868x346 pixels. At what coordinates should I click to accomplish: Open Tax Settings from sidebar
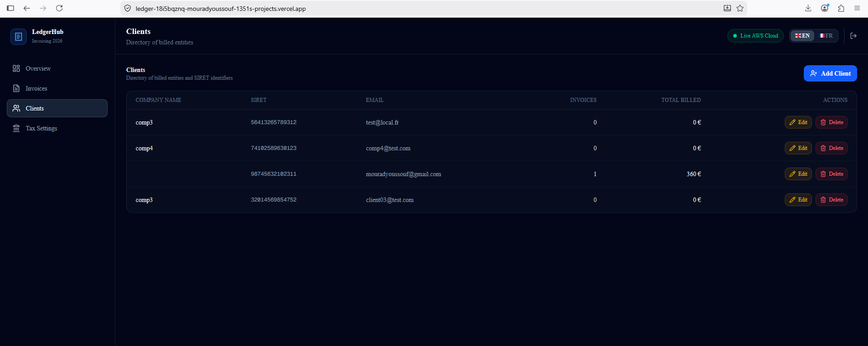point(57,128)
